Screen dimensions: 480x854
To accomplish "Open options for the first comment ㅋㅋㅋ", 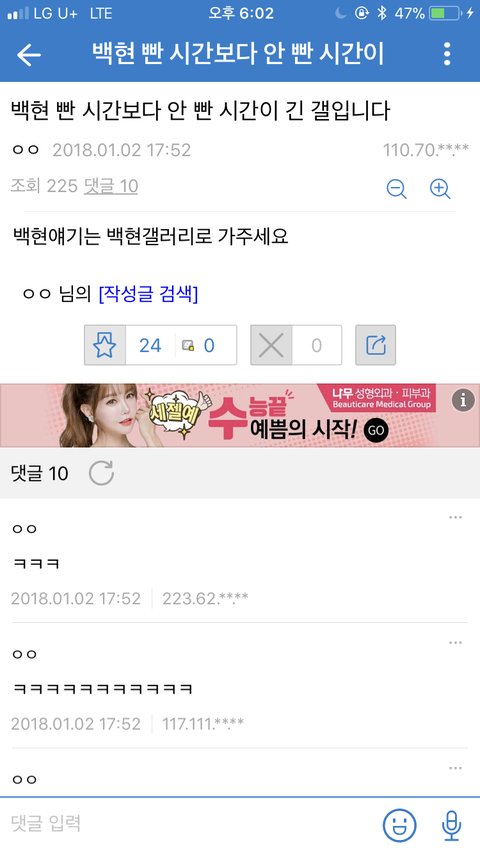I will pos(455,517).
